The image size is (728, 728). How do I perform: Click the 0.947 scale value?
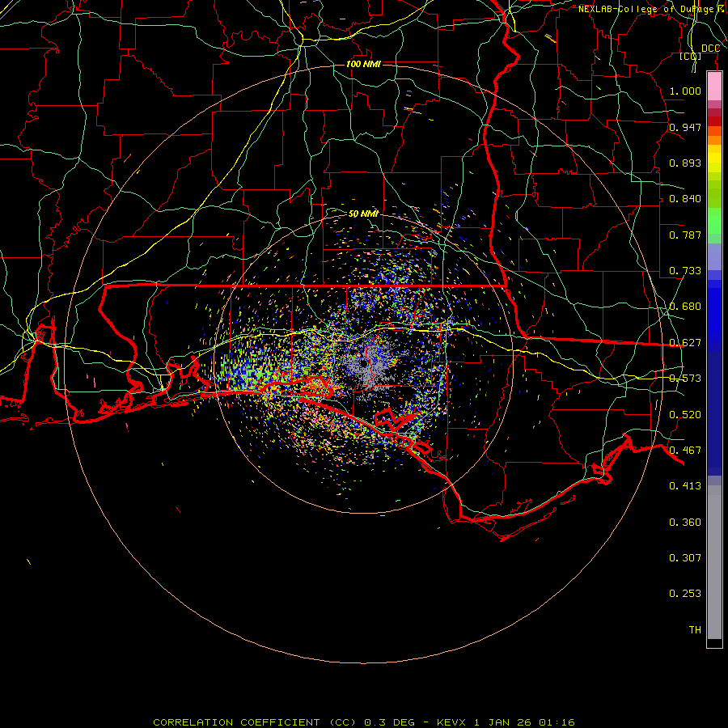[x=685, y=127]
